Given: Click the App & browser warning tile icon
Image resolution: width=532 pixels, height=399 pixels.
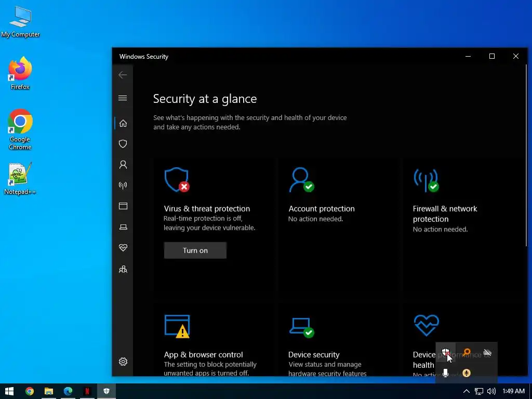Looking at the screenshot, I should tap(177, 326).
